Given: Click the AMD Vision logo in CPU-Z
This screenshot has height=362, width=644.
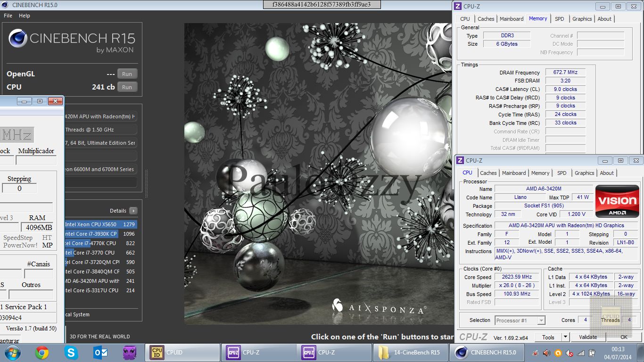Looking at the screenshot, I should coord(617,201).
